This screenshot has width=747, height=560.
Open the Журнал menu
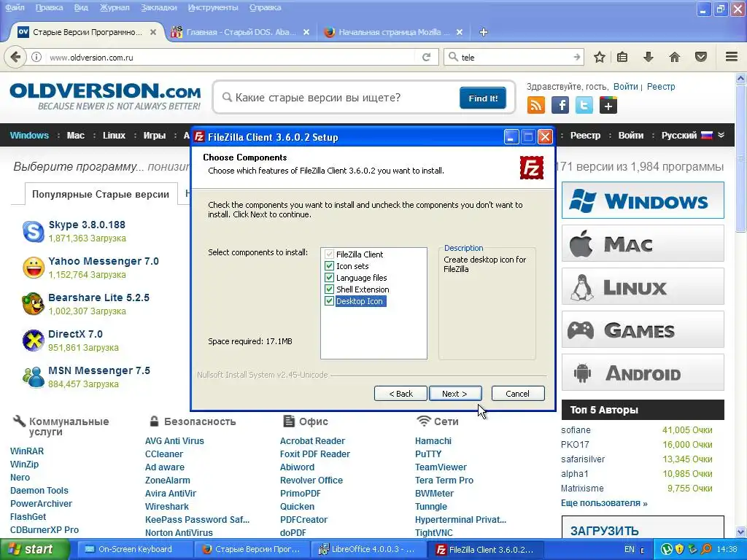pyautogui.click(x=115, y=7)
